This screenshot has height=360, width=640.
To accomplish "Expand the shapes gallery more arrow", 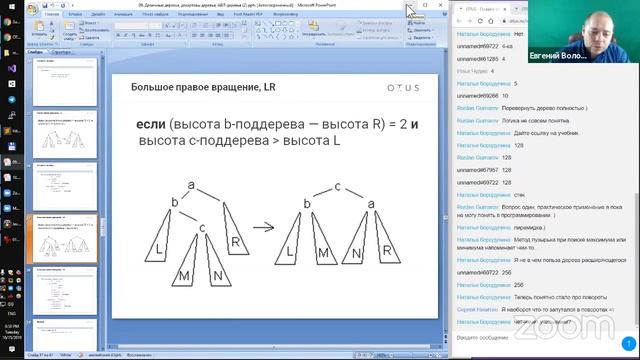I will coord(298,37).
